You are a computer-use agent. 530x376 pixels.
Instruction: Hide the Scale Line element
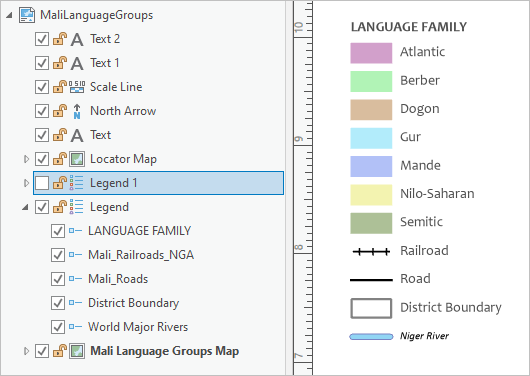pos(42,87)
